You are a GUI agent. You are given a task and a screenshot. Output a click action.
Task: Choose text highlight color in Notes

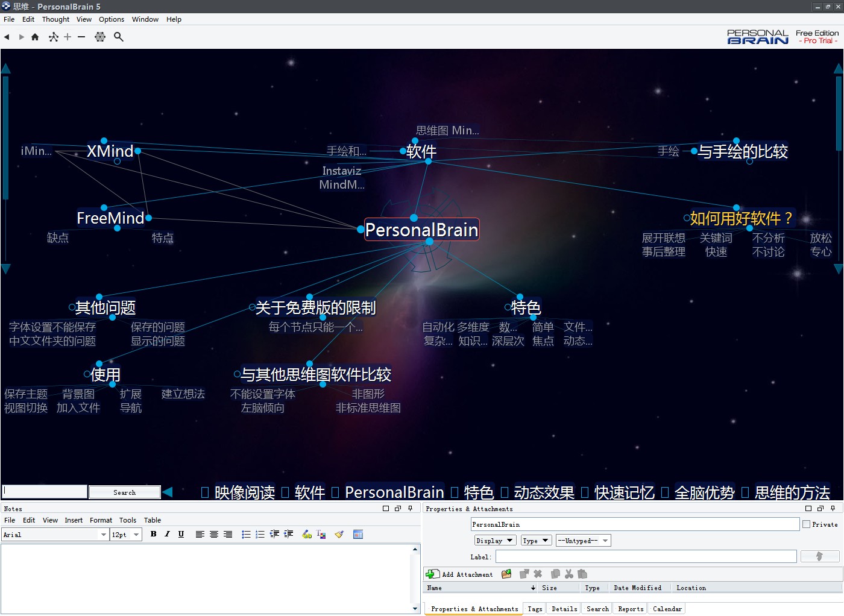(307, 534)
